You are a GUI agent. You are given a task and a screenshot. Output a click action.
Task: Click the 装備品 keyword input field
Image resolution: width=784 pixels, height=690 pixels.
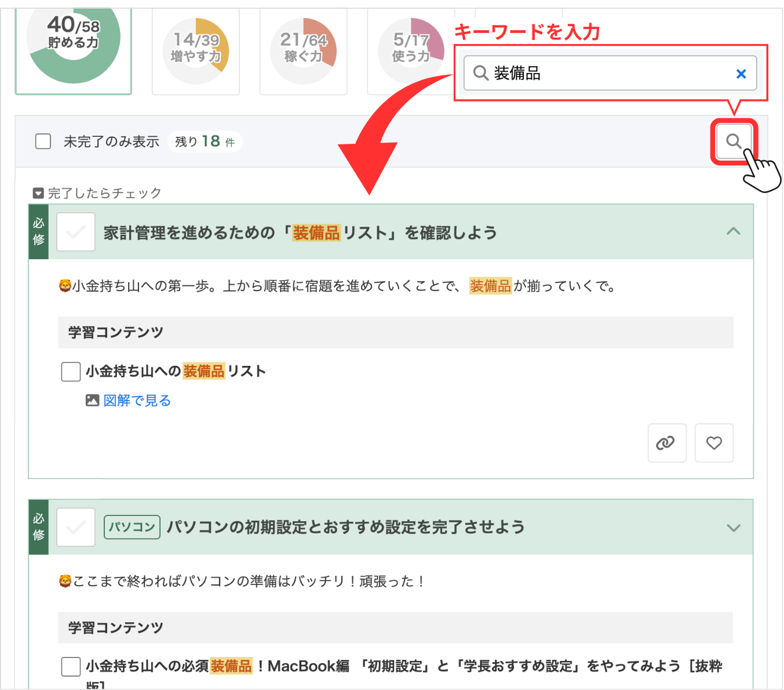tap(608, 73)
